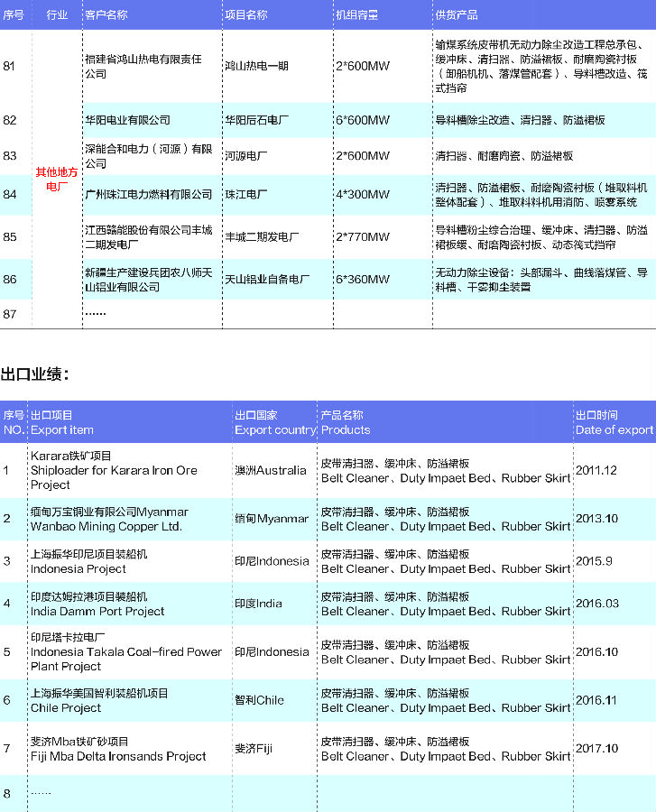Click the export date 2016.10
656x812 pixels.
[x=596, y=651]
